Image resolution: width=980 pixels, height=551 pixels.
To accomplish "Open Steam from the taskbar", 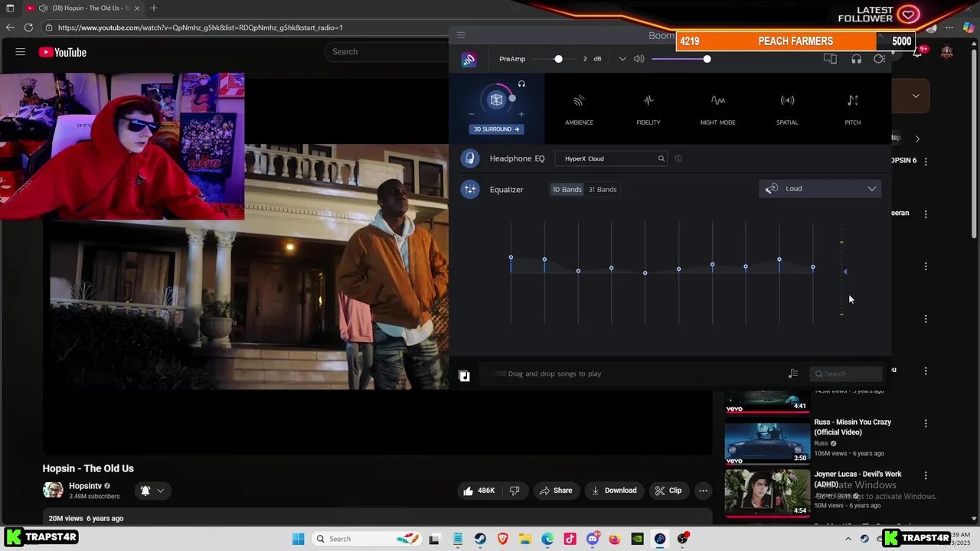I will [480, 539].
